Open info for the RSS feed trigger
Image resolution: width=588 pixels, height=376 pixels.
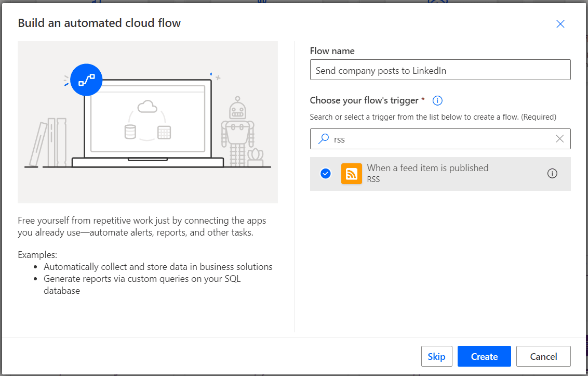tap(552, 174)
